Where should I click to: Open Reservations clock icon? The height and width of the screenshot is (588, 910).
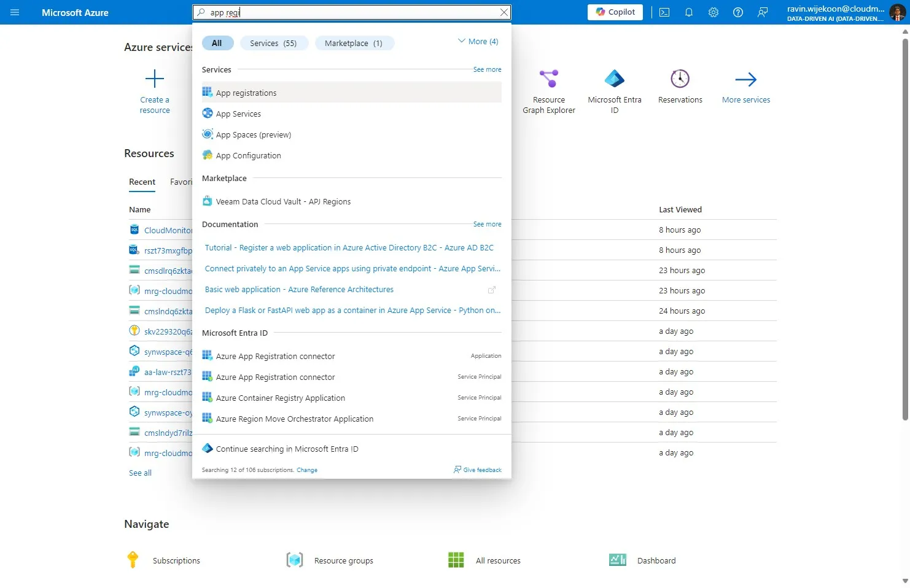pos(680,79)
